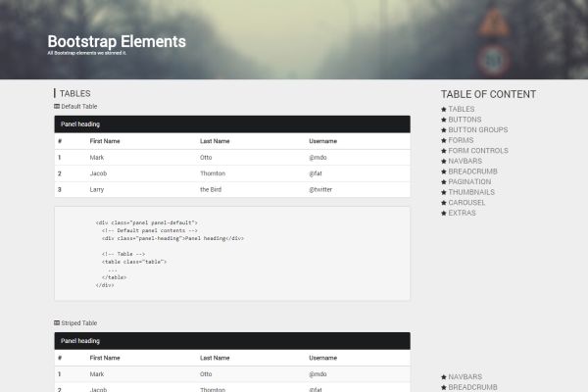
Task: Click the table icon next to Default Table
Action: tap(57, 106)
